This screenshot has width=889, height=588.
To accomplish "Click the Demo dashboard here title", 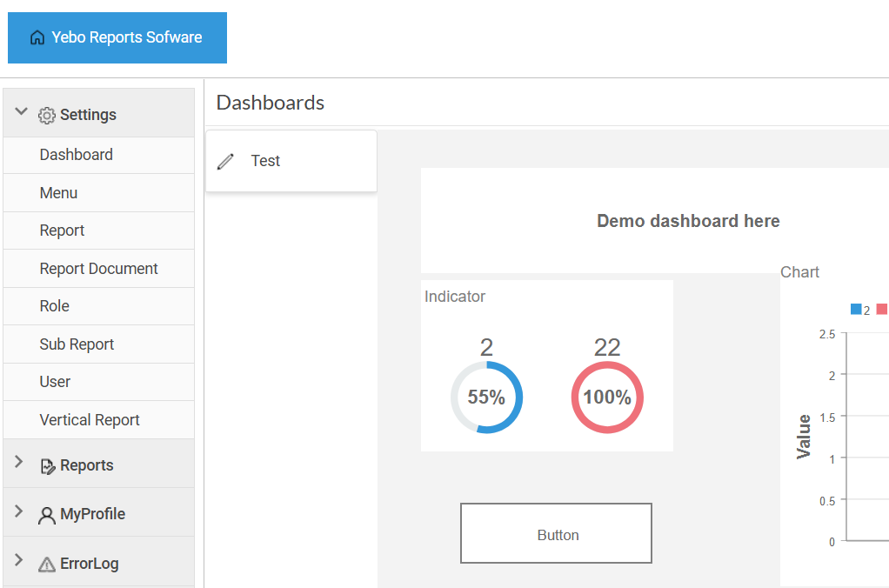I will pyautogui.click(x=688, y=221).
